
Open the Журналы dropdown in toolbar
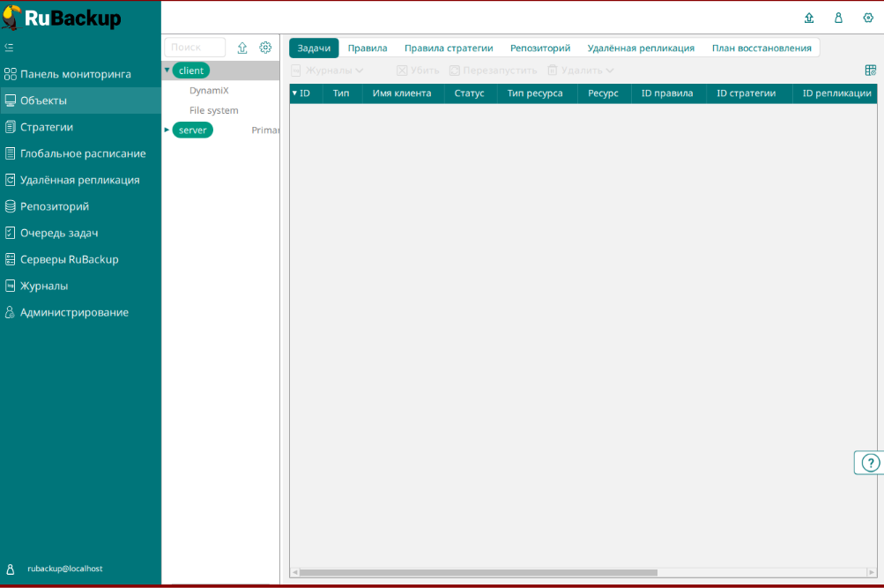coord(327,71)
